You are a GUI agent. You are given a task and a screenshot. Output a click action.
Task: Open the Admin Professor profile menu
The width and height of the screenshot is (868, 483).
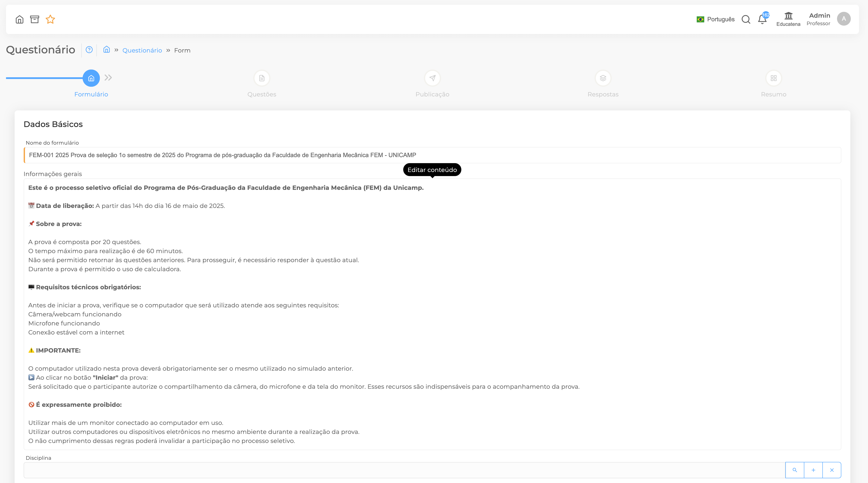point(818,19)
